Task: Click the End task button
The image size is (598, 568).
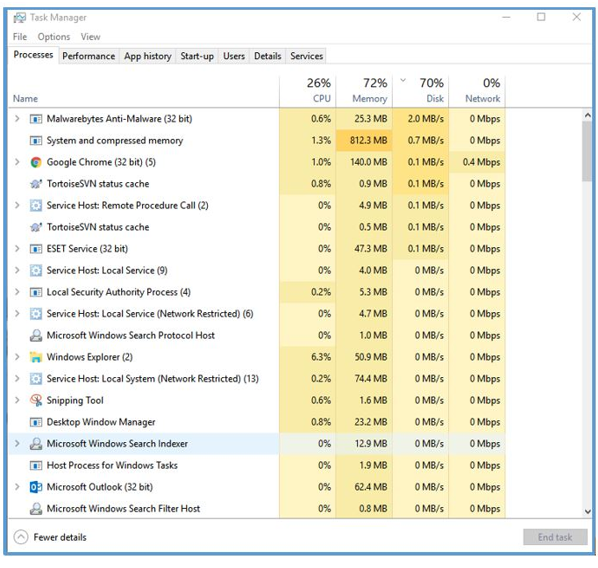Action: click(555, 537)
